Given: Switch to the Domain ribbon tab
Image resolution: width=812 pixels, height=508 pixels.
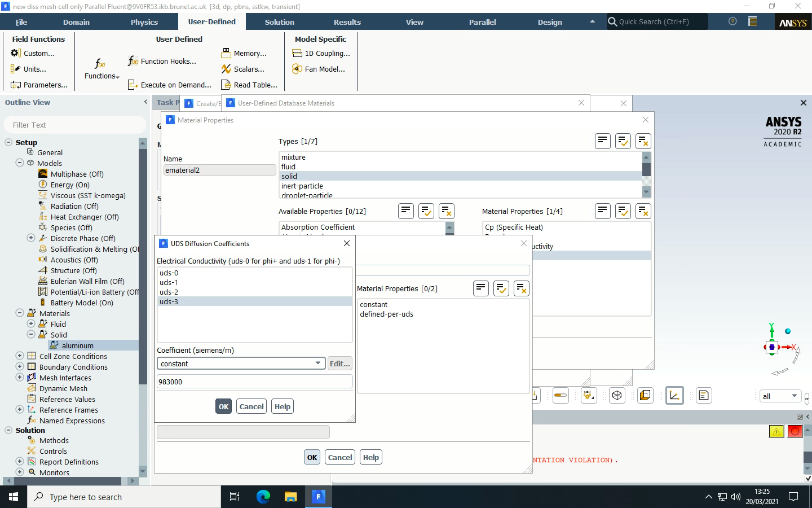Looking at the screenshot, I should pyautogui.click(x=76, y=22).
